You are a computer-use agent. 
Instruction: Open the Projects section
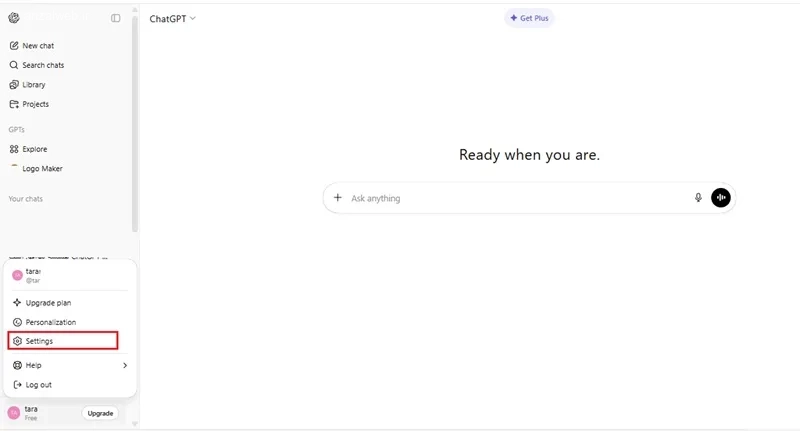pyautogui.click(x=29, y=104)
